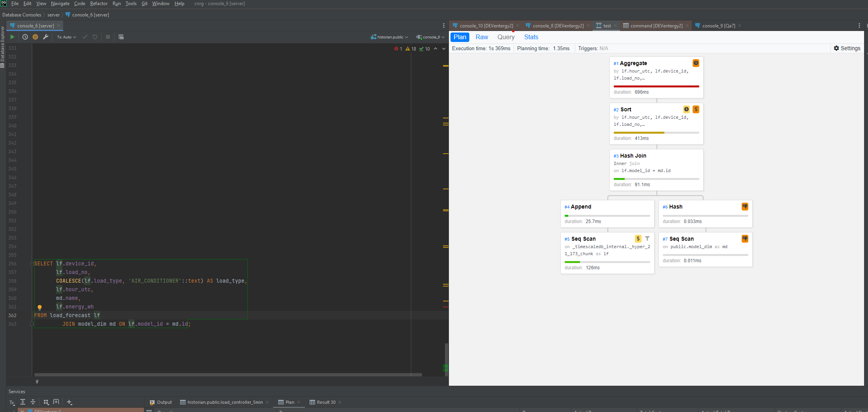Collapse the SELECT statement fold marker
This screenshot has height=412, width=868.
[32, 263]
